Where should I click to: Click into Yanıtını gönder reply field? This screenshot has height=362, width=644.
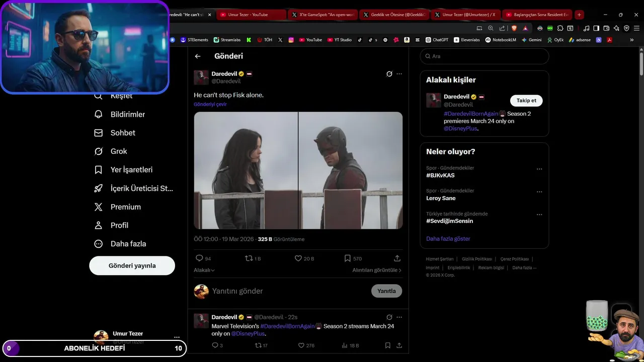[289, 291]
